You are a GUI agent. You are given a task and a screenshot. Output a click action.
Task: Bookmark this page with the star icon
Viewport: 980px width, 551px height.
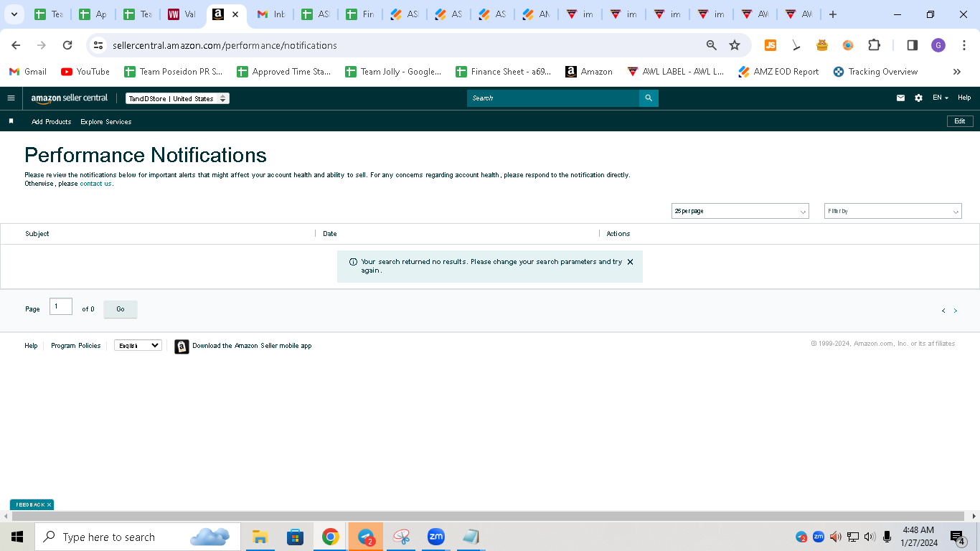point(735,45)
